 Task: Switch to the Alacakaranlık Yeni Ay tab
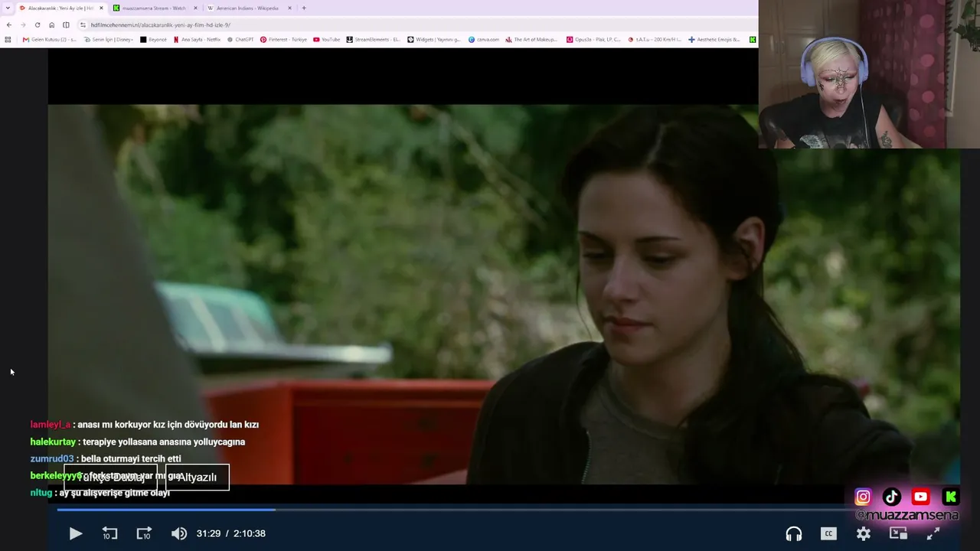61,8
